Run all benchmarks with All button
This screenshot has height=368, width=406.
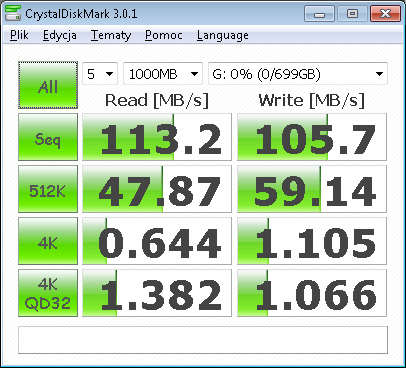coord(48,85)
